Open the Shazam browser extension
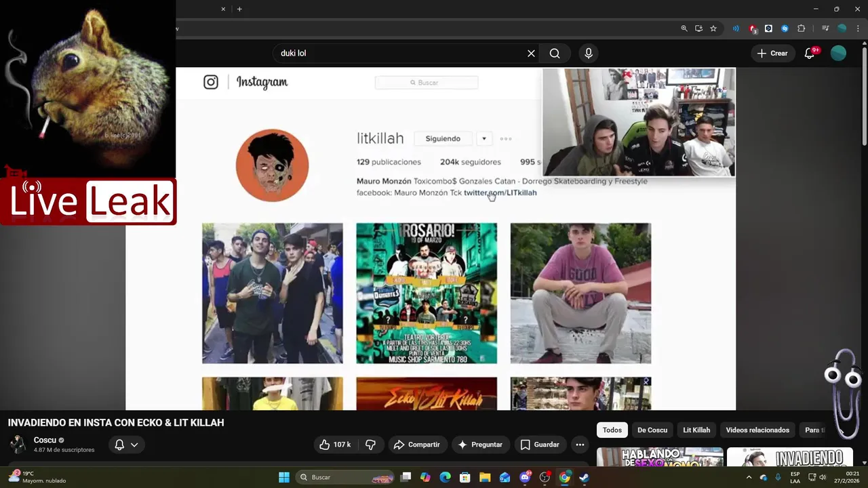The height and width of the screenshot is (488, 868). (785, 28)
